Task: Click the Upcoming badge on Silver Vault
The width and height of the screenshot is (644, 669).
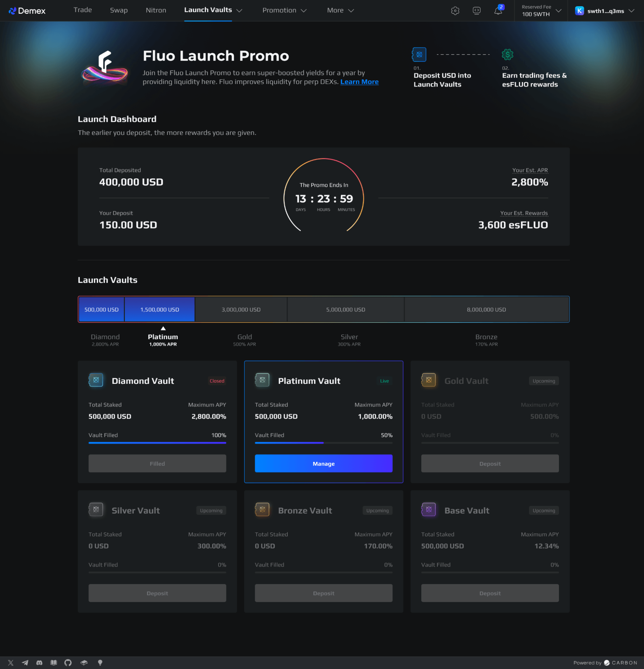Action: click(x=211, y=511)
